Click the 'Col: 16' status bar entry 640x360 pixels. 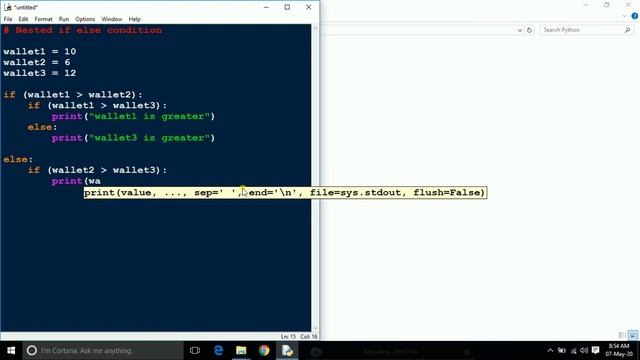point(309,337)
